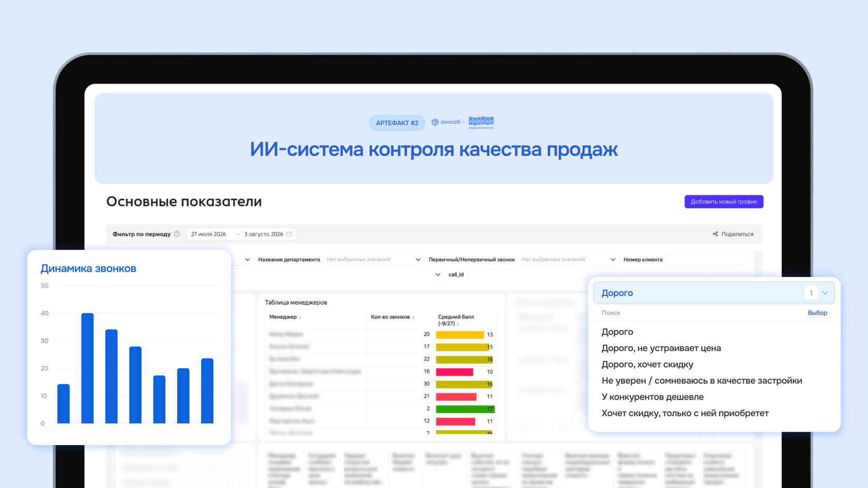The height and width of the screenshot is (488, 868).
Task: Click the tallest bar in Динамика звонков chart
Action: pyautogui.click(x=87, y=368)
